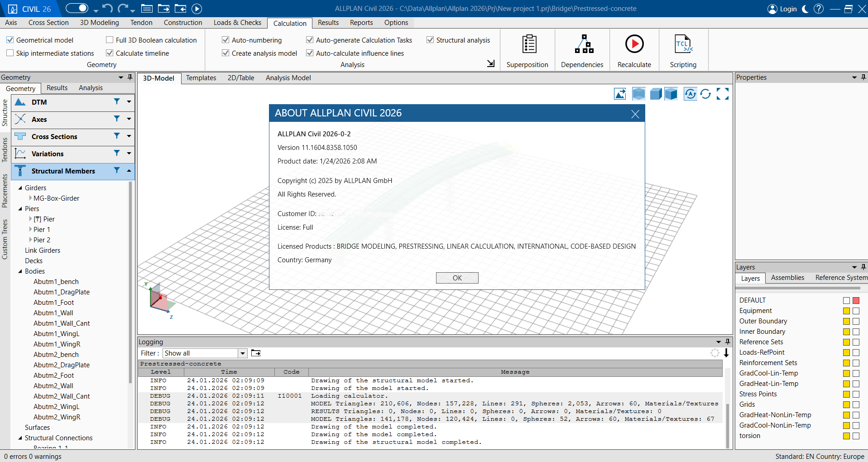The image size is (868, 462).
Task: Open the Tendons side tab
Action: click(5, 149)
